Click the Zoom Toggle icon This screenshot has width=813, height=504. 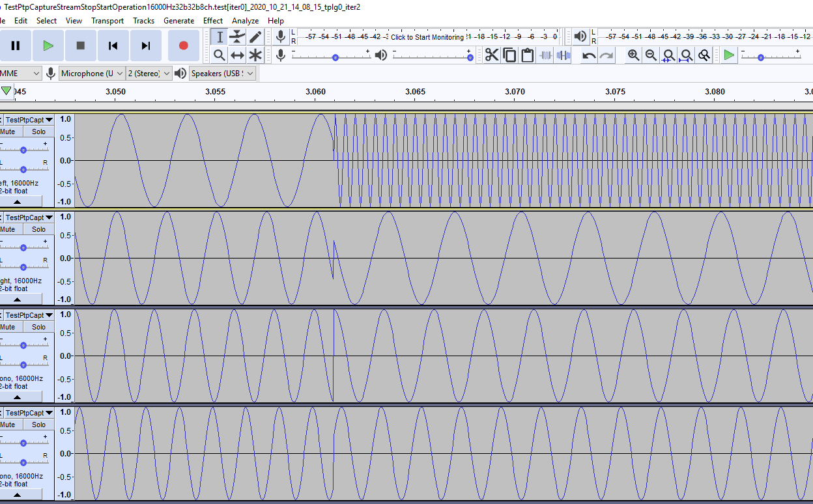(x=704, y=55)
